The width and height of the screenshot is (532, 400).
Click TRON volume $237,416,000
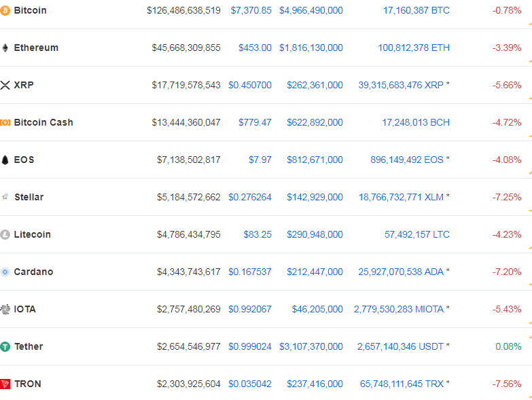(315, 384)
